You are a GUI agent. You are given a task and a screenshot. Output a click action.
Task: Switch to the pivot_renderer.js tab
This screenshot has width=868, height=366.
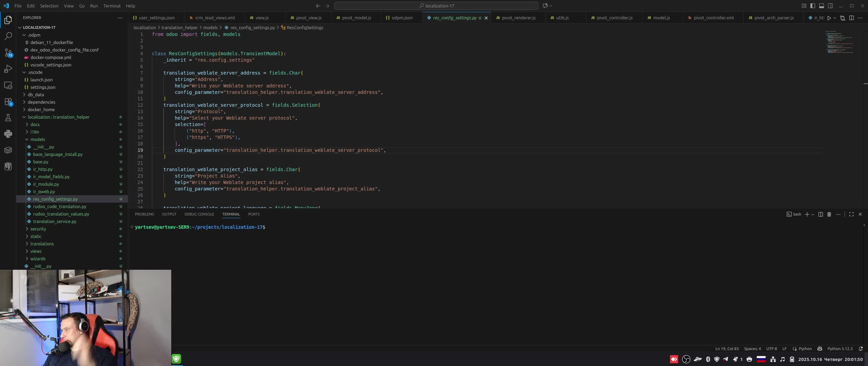click(518, 18)
